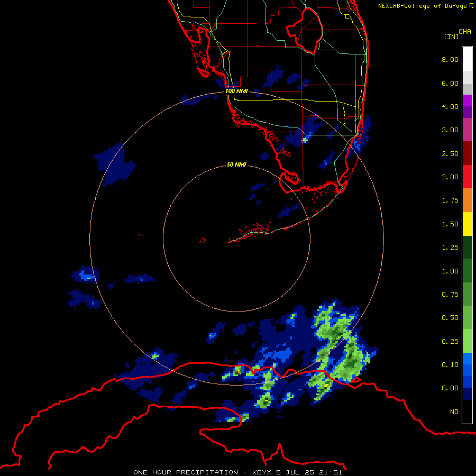Click the ND legend label
476x476 pixels.
click(454, 412)
